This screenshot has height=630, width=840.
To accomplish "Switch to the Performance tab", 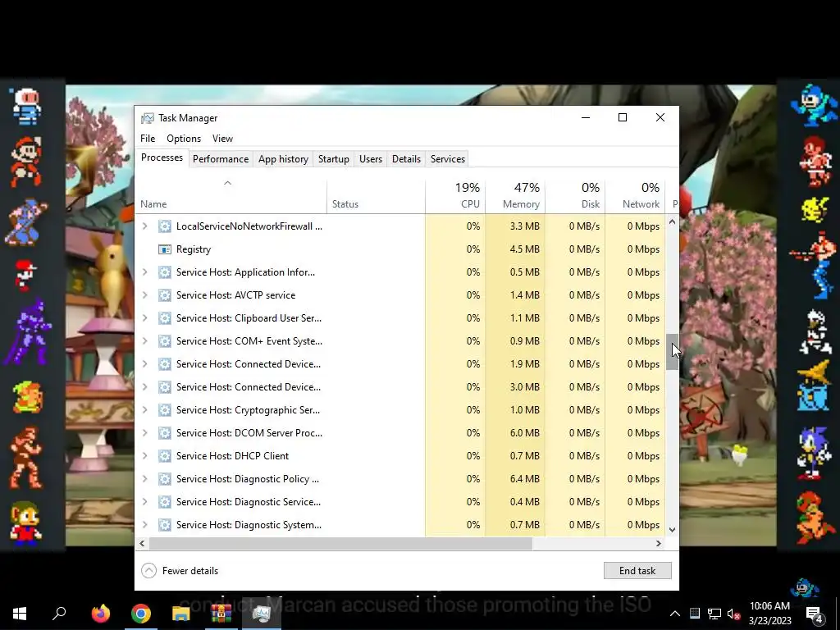I will point(221,159).
